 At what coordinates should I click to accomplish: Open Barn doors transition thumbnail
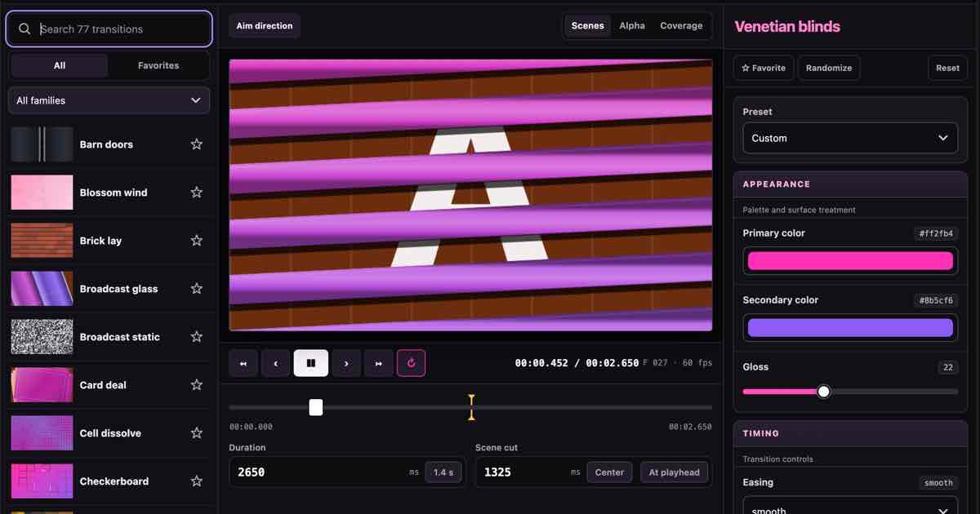point(42,144)
